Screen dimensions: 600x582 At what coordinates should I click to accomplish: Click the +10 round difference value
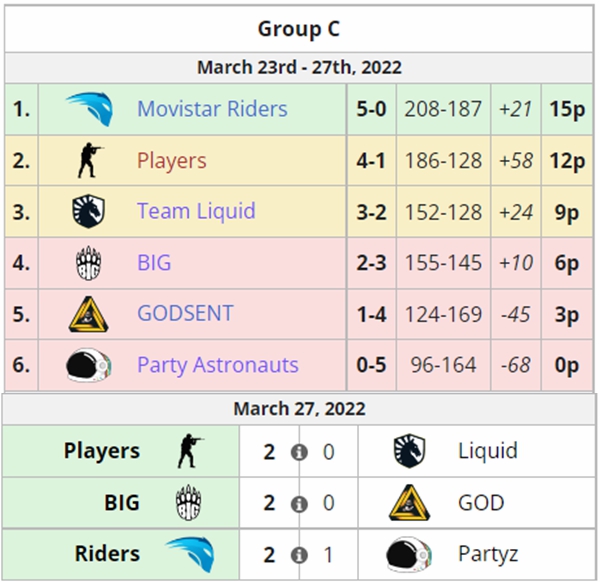(515, 263)
